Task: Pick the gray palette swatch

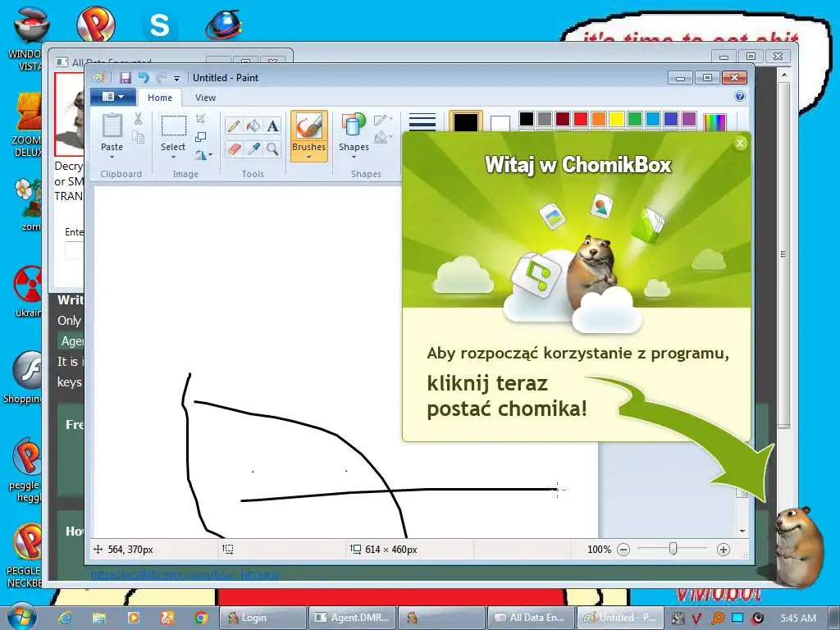Action: 545,118
